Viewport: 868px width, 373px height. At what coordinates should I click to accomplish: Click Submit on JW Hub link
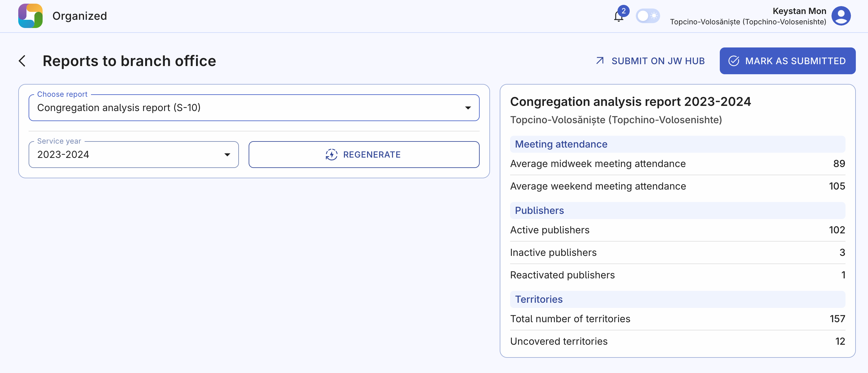[x=658, y=61]
